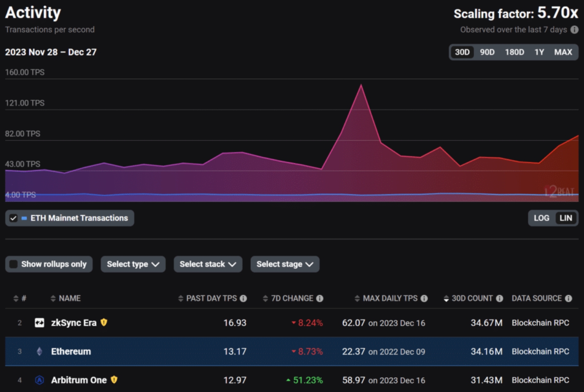Click the chart peak near 160 TPS
This screenshot has height=392, width=584.
[x=361, y=85]
